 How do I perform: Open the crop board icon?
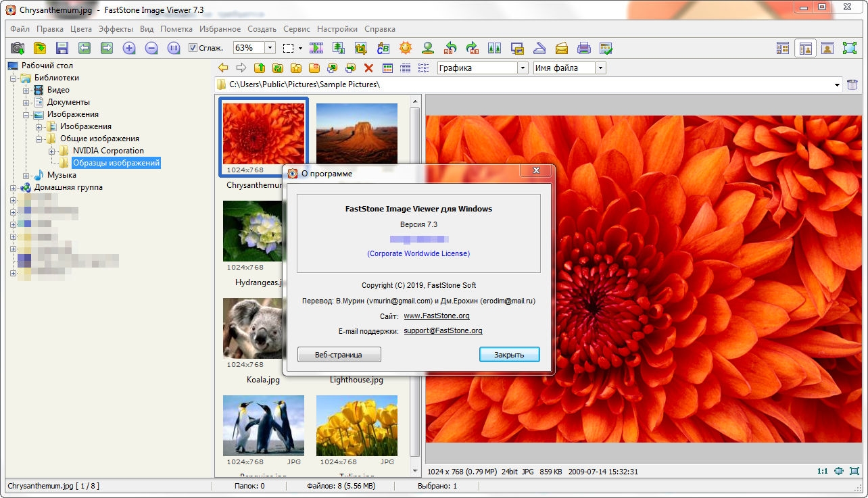[x=361, y=48]
